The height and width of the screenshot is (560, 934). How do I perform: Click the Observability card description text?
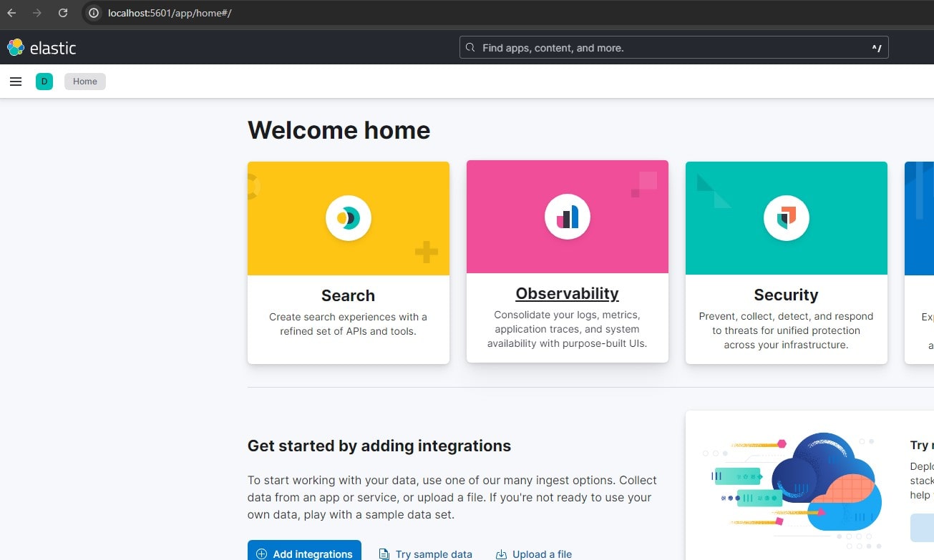[x=568, y=329]
